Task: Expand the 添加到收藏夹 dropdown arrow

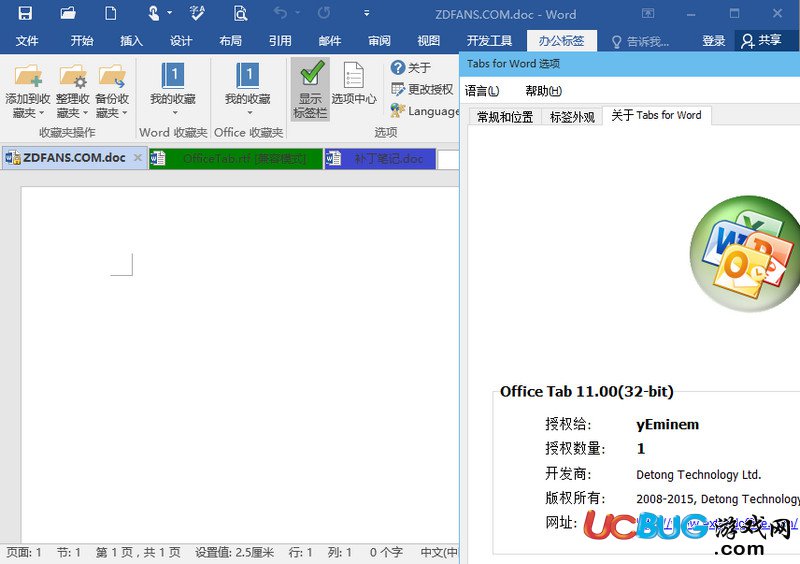Action: point(42,113)
